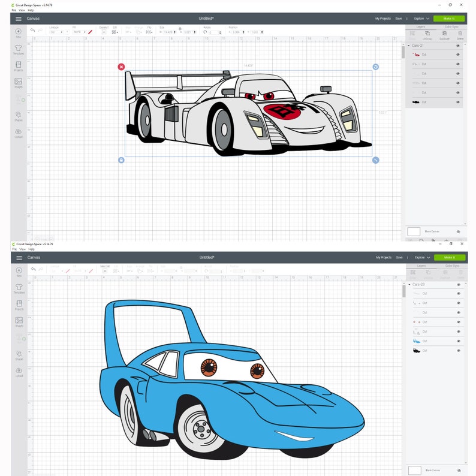The image size is (476, 476).
Task: Hide first Cut layer under Cars-23
Action: pos(459,294)
